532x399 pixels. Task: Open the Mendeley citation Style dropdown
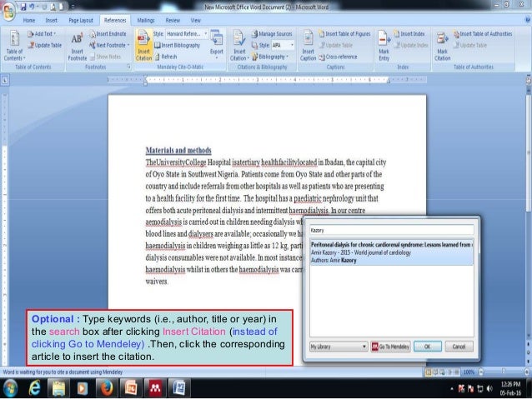point(187,34)
